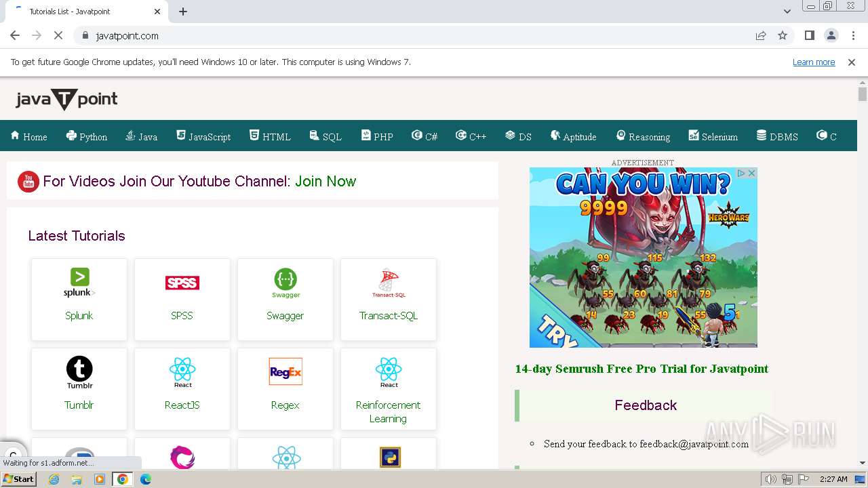Open AdChoices info icon on ad
This screenshot has height=488, width=868.
(741, 174)
